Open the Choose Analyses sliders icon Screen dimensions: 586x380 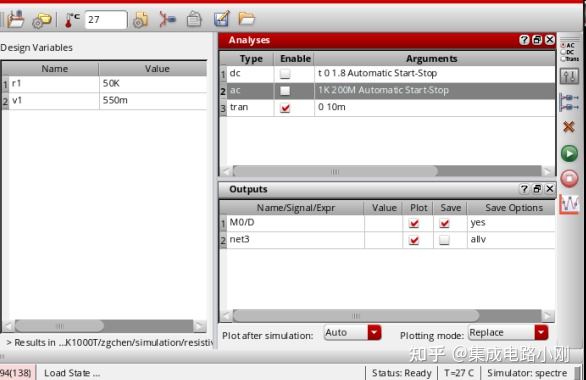(x=569, y=77)
